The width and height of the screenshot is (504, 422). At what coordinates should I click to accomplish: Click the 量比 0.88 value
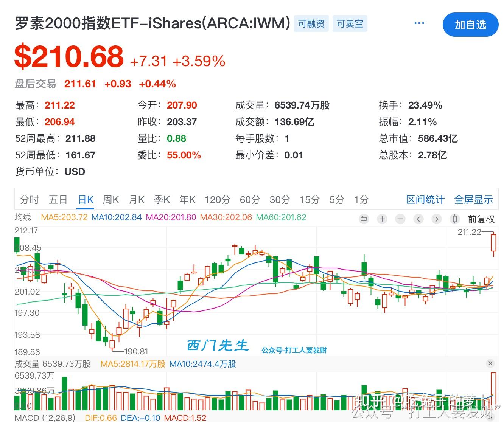tap(176, 138)
